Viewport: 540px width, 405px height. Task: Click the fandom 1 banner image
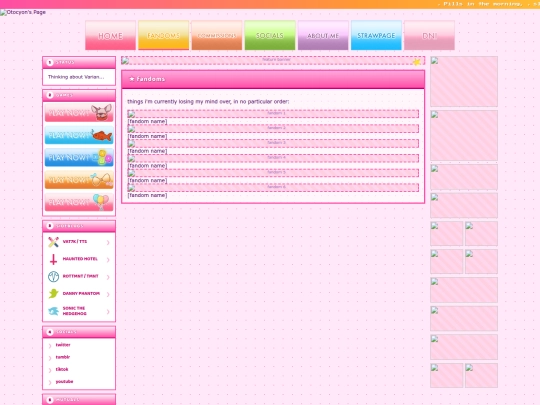coord(273,114)
